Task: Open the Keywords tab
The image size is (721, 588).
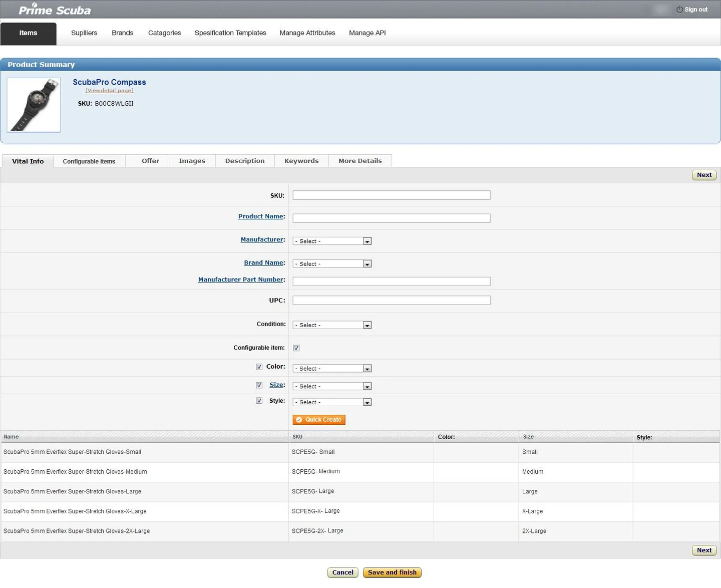Action: [x=301, y=161]
